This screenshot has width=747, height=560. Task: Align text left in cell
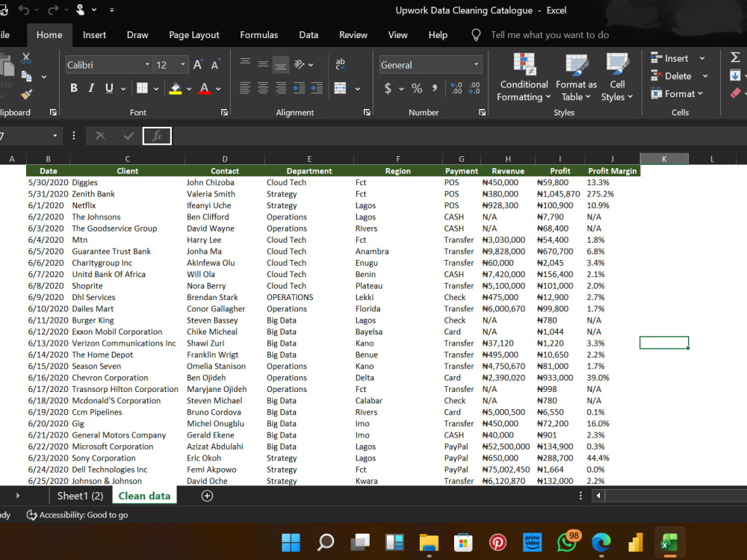coord(245,87)
